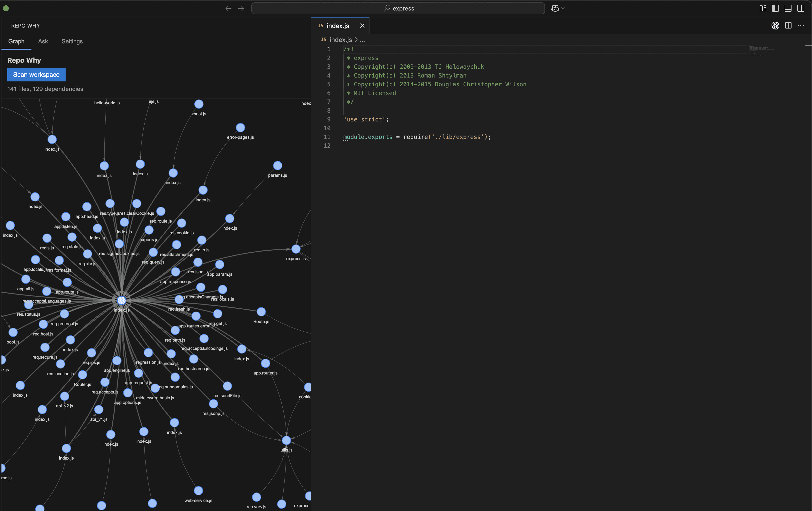Image resolution: width=812 pixels, height=511 pixels.
Task: Toggle the bottom panel visibility
Action: tap(788, 9)
